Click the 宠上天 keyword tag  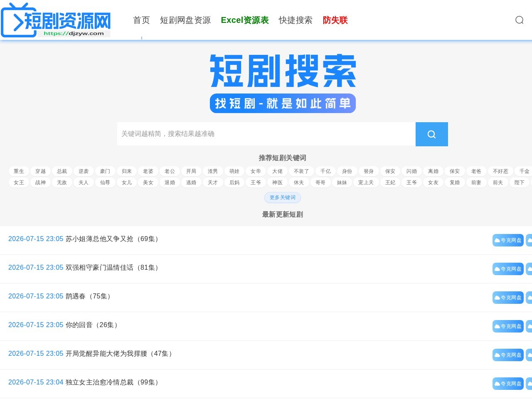pyautogui.click(x=366, y=182)
